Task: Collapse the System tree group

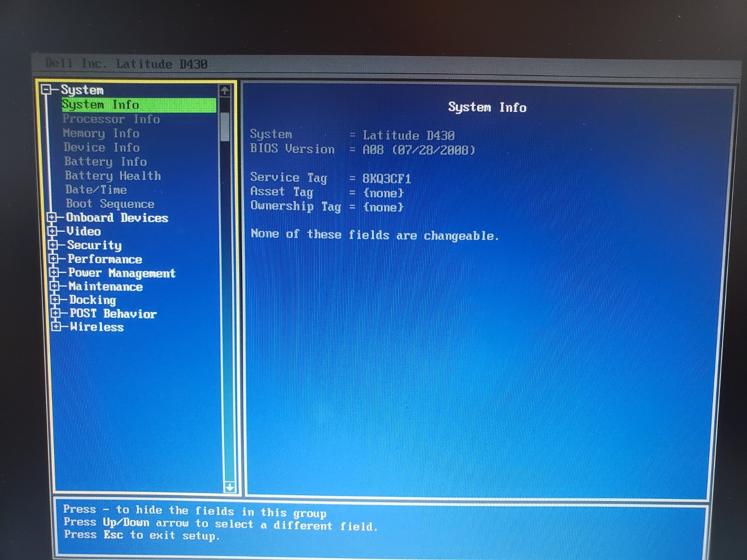Action: (46, 89)
